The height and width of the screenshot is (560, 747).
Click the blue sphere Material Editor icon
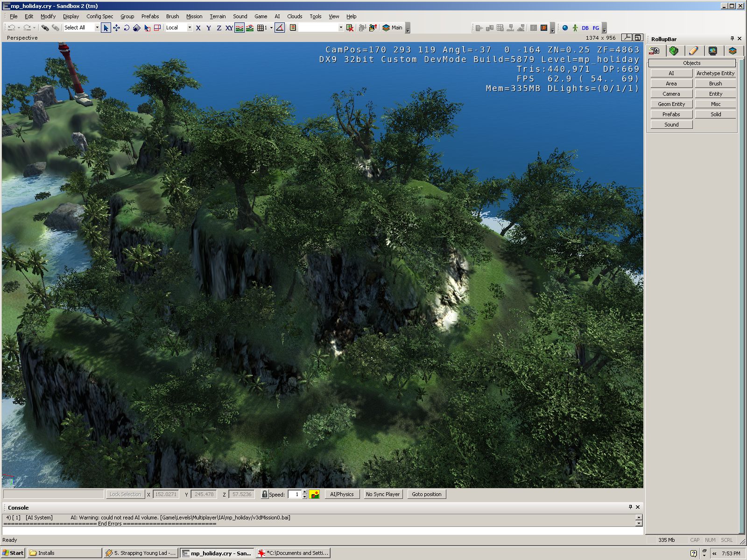[565, 28]
